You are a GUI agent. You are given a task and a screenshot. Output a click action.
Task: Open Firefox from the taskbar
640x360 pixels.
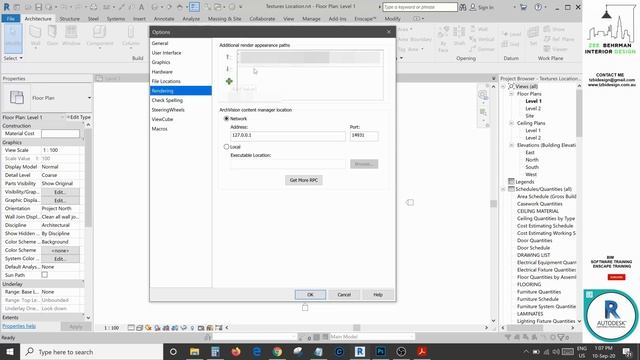[x=236, y=351]
